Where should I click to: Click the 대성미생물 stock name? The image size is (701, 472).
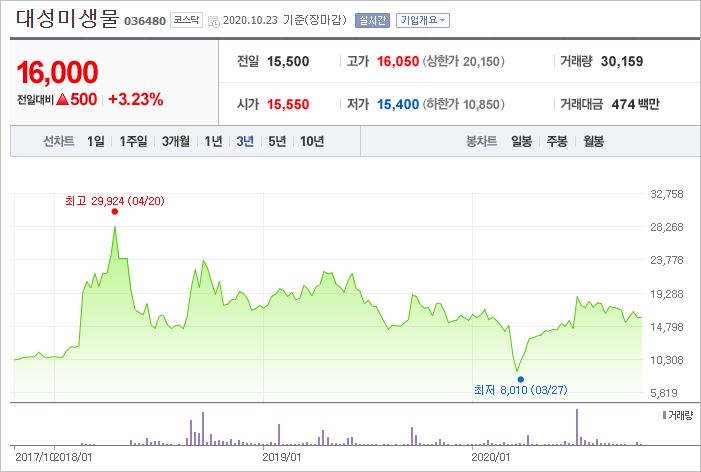(68, 20)
